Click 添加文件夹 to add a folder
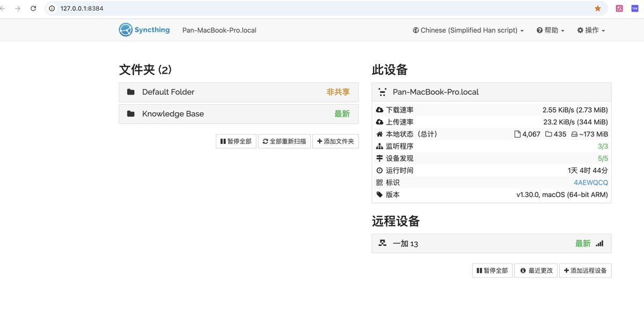The height and width of the screenshot is (328, 644). point(335,141)
